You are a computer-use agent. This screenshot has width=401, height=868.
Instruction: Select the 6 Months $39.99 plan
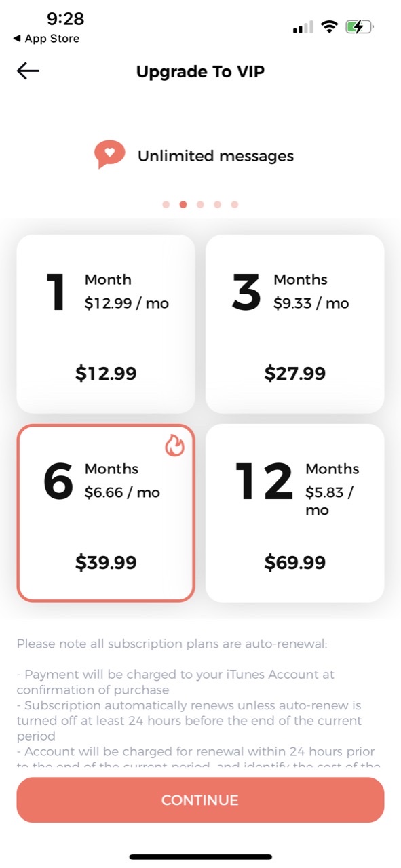106,513
